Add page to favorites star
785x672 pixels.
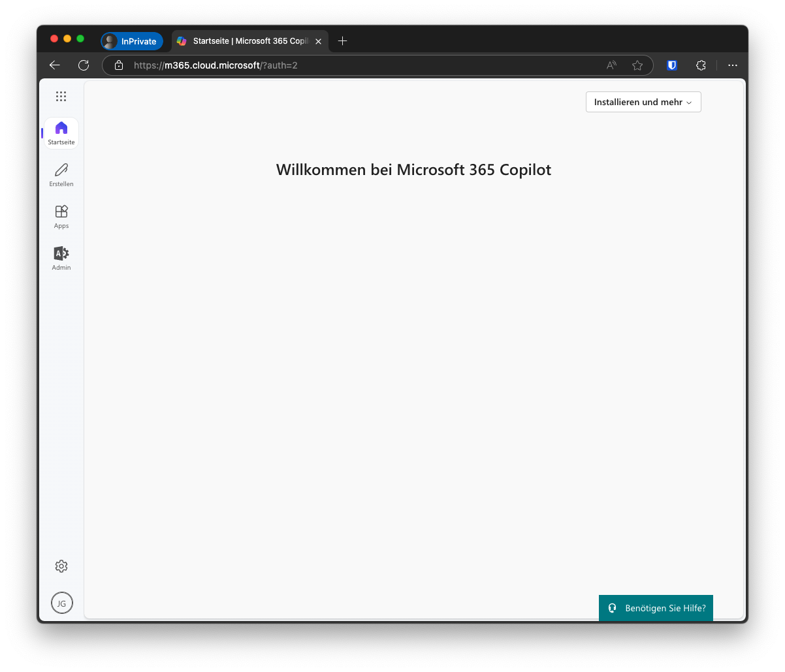pyautogui.click(x=637, y=65)
